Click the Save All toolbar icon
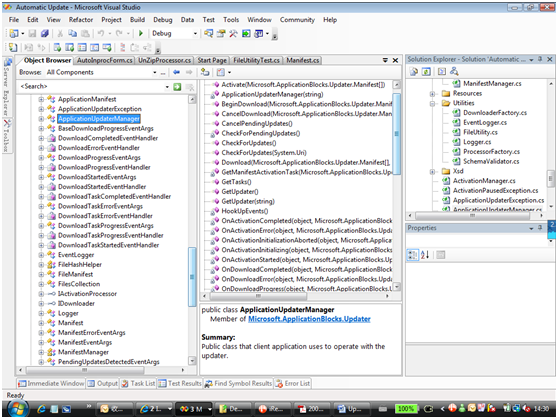This screenshot has width=558, height=419. (44, 33)
